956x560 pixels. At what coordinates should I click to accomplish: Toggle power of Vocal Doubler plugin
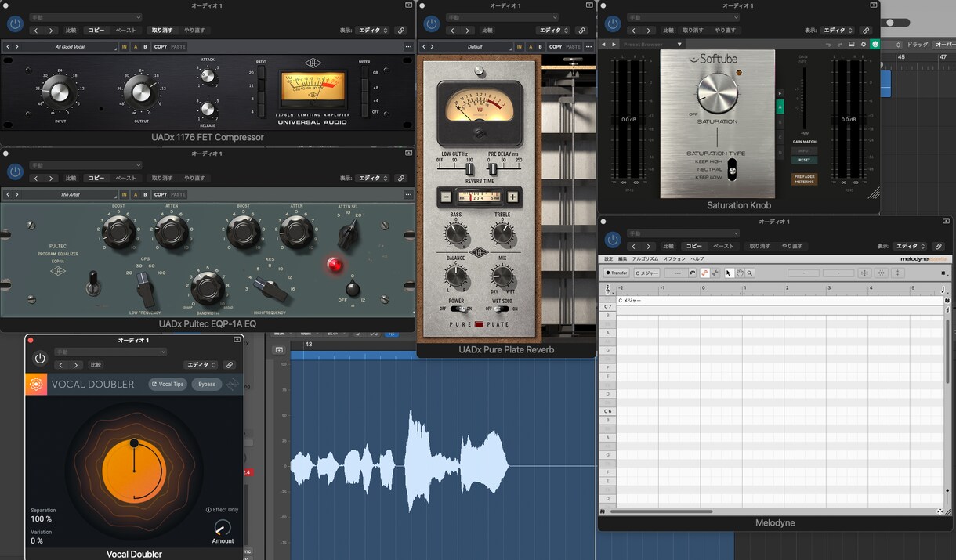click(x=40, y=358)
